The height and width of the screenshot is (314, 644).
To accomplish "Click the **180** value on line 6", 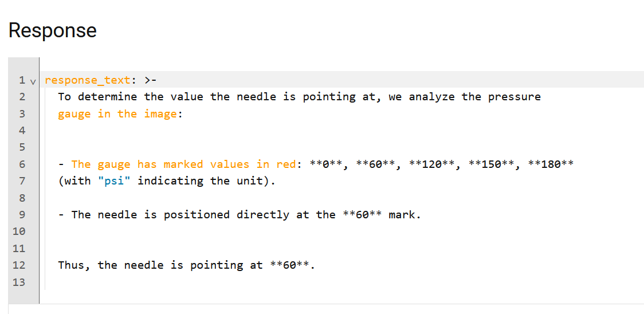I will [551, 164].
